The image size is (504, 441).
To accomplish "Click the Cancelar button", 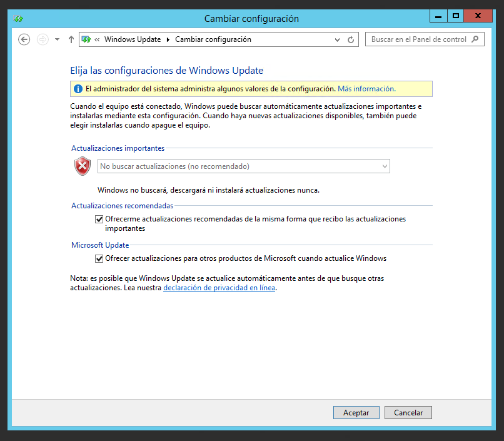I will (408, 413).
